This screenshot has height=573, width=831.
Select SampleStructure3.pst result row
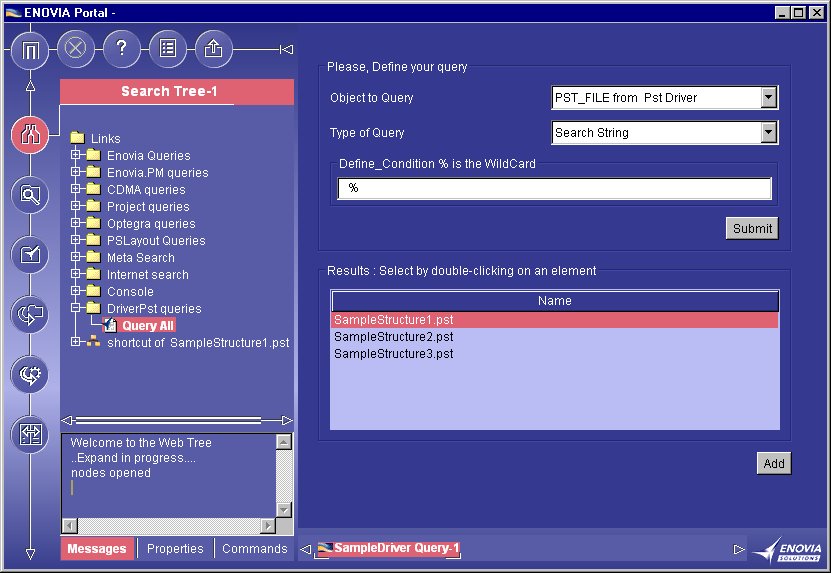(x=555, y=354)
